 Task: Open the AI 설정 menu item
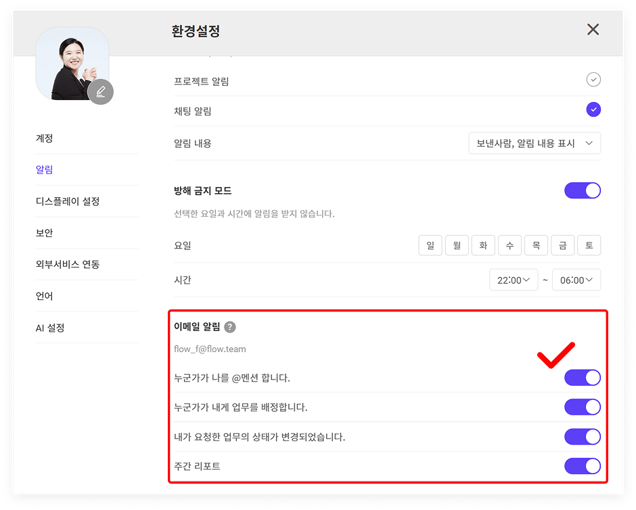50,328
